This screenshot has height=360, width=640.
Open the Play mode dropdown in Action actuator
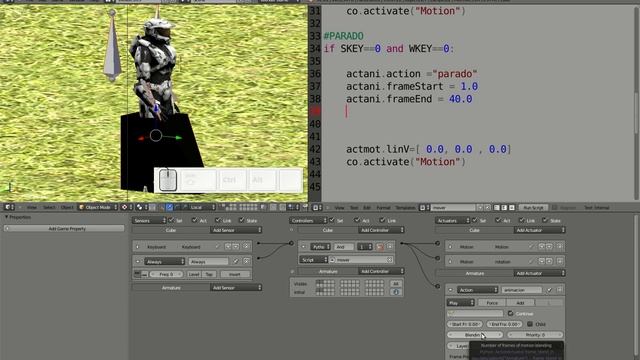[461, 303]
